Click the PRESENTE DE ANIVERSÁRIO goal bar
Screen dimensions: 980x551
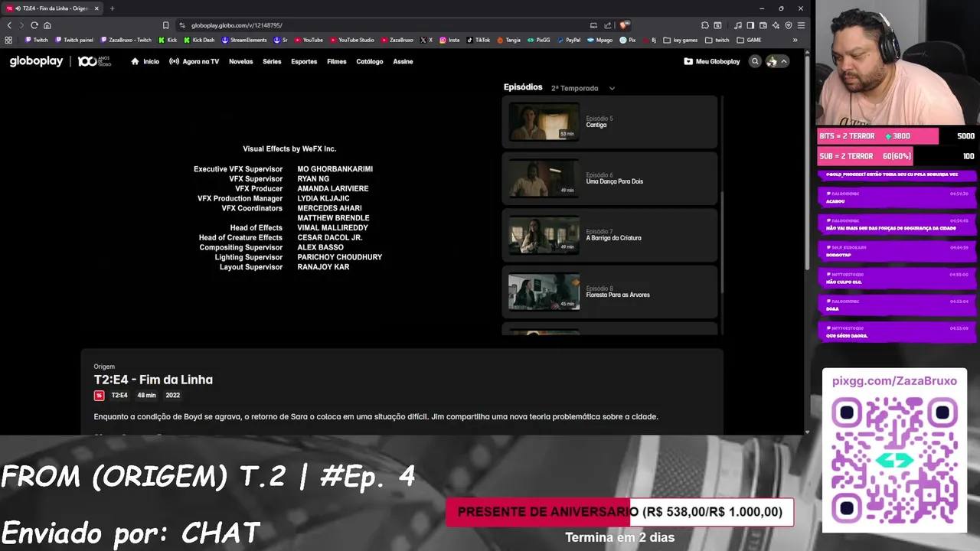(619, 512)
